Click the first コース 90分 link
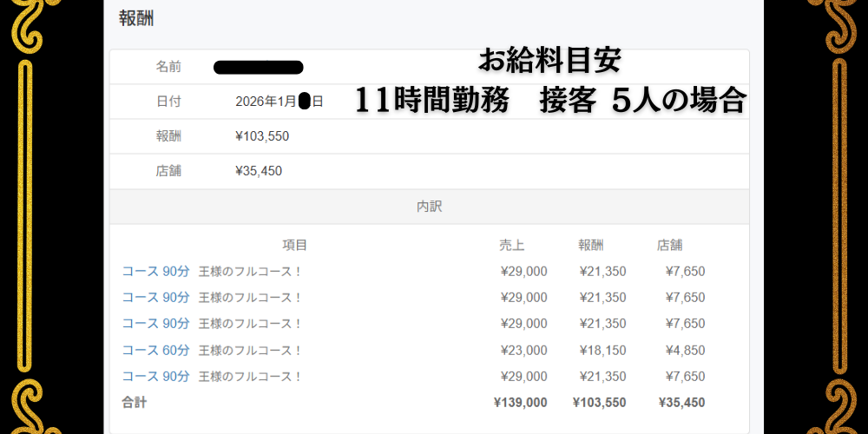Image resolution: width=868 pixels, height=434 pixels. (x=155, y=272)
